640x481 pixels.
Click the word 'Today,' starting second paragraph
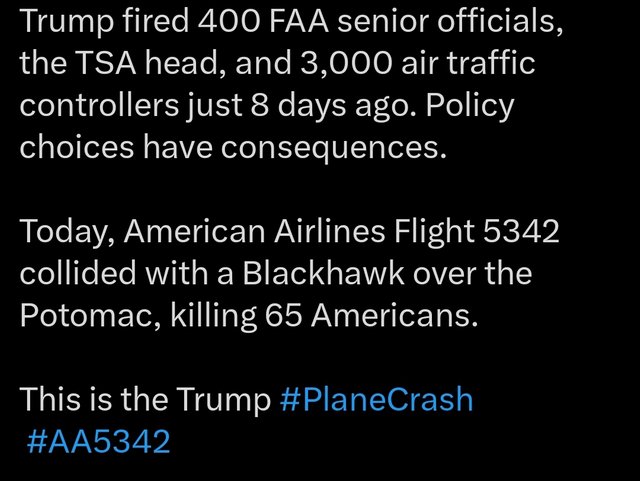pos(67,232)
